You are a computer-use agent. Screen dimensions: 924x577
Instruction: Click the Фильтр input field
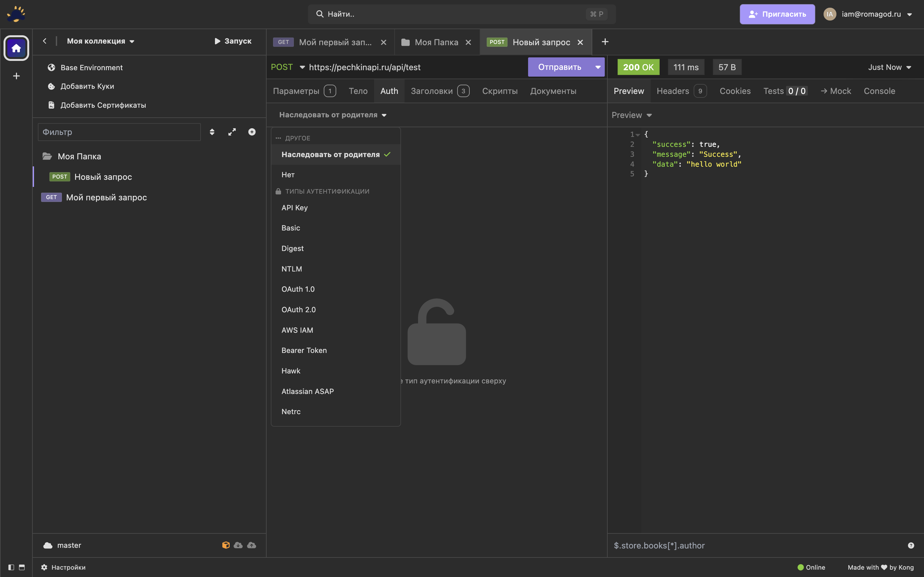[119, 132]
